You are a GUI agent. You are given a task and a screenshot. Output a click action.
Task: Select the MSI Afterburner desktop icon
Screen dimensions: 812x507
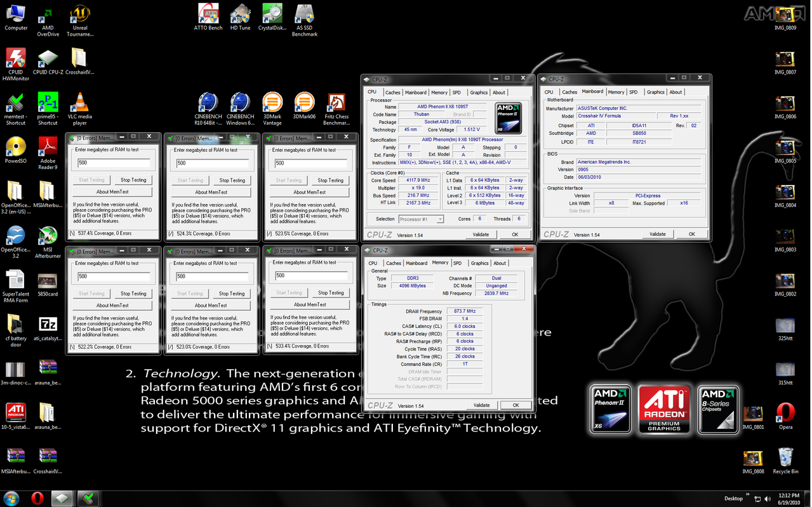(48, 242)
